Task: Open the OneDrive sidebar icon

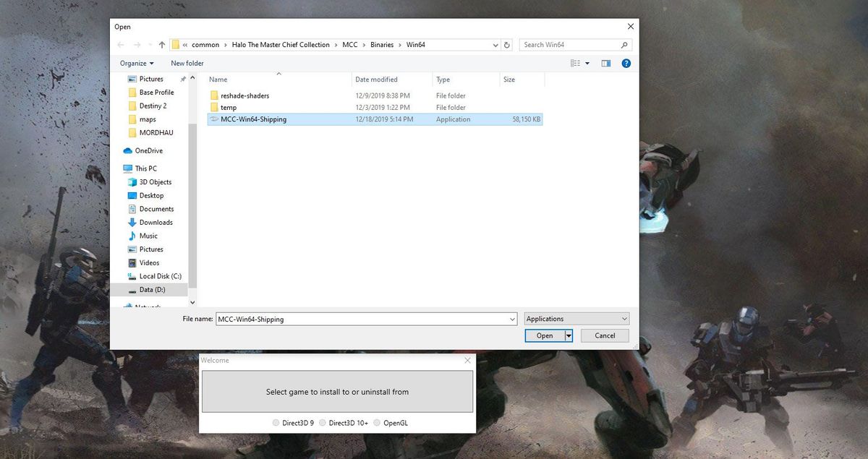Action: point(129,150)
